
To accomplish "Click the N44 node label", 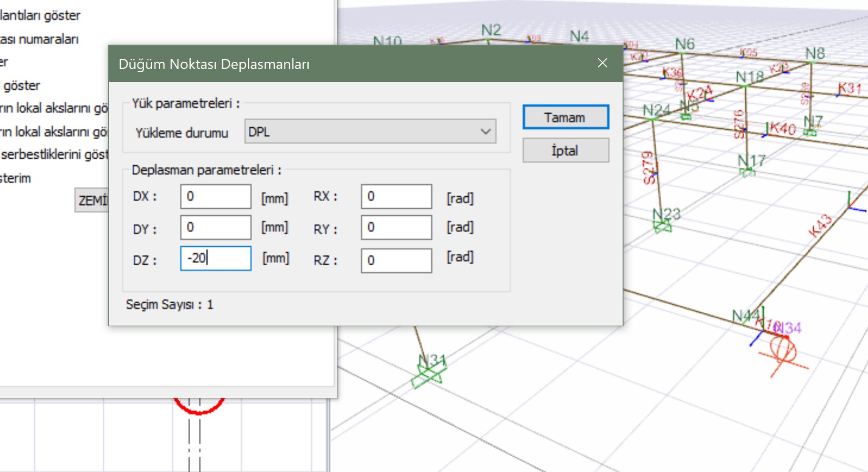I will tap(746, 316).
